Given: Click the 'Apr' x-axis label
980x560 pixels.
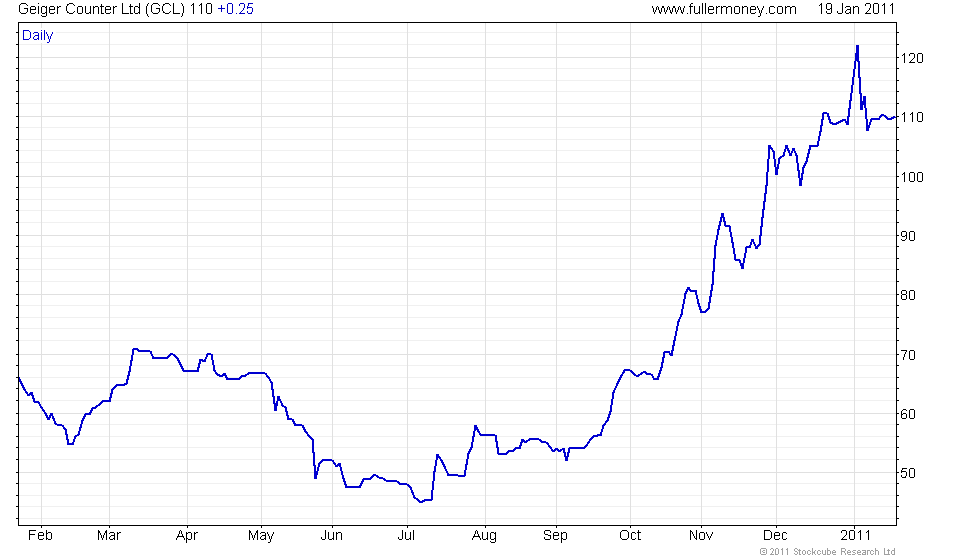Looking at the screenshot, I should pyautogui.click(x=187, y=536).
